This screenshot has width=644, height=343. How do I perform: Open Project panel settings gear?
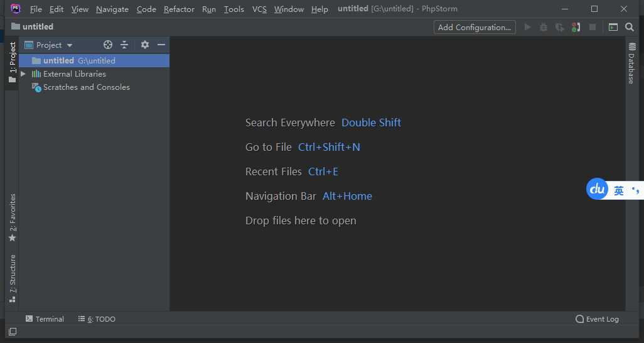click(144, 45)
